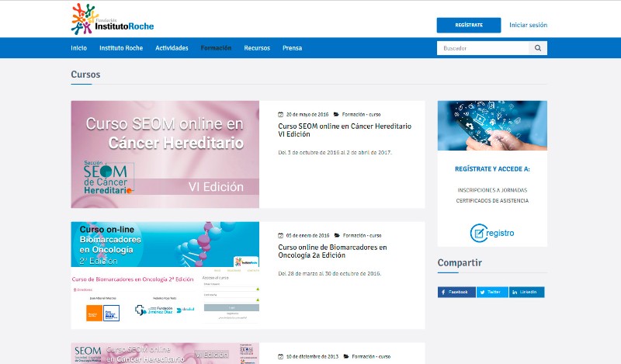Open the Formación menu
The height and width of the screenshot is (364, 621).
(x=216, y=48)
